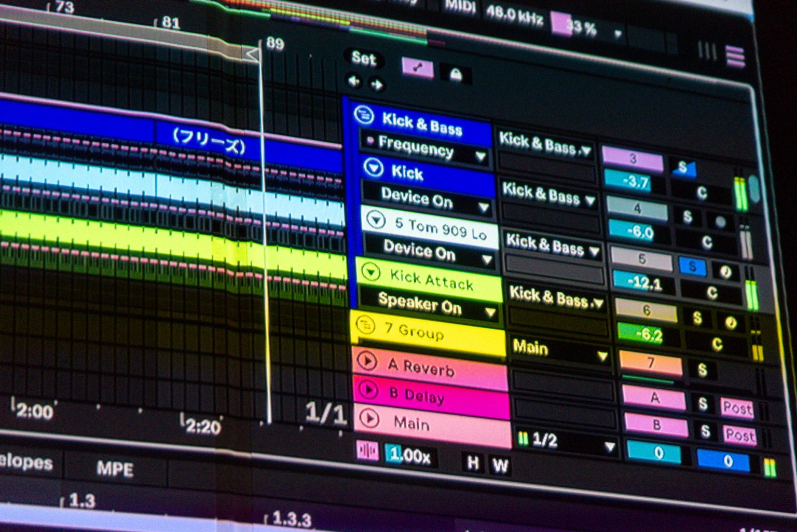The width and height of the screenshot is (797, 532).
Task: Collapse the 5 Tom 909 Lo track
Action: click(x=376, y=221)
